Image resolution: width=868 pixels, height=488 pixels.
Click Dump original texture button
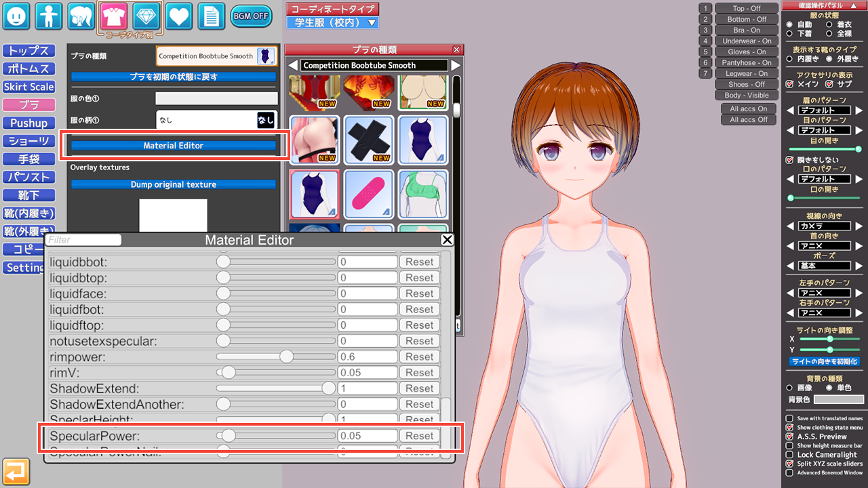173,184
